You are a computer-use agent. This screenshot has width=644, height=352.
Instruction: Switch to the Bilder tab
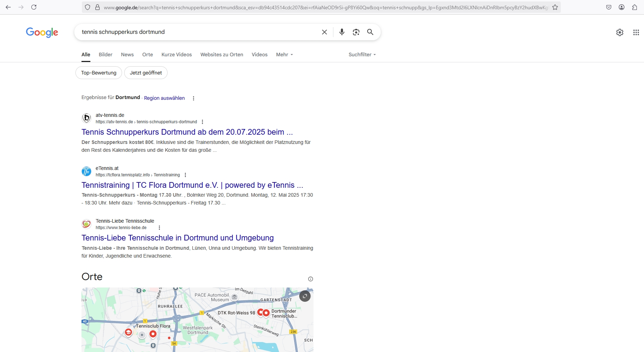click(x=105, y=55)
